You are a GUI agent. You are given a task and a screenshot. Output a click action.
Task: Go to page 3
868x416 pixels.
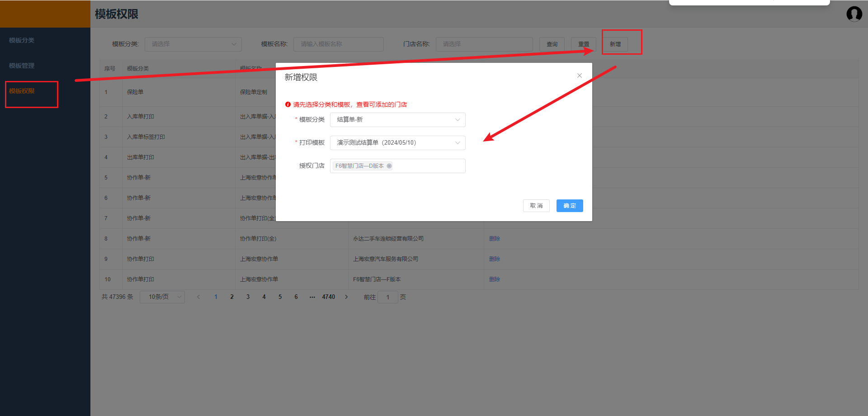[248, 297]
